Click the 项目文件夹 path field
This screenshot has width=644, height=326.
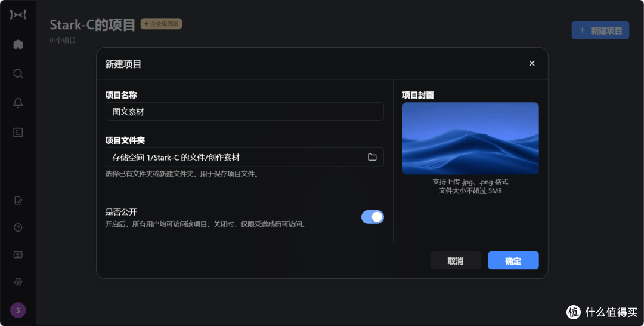(x=244, y=157)
